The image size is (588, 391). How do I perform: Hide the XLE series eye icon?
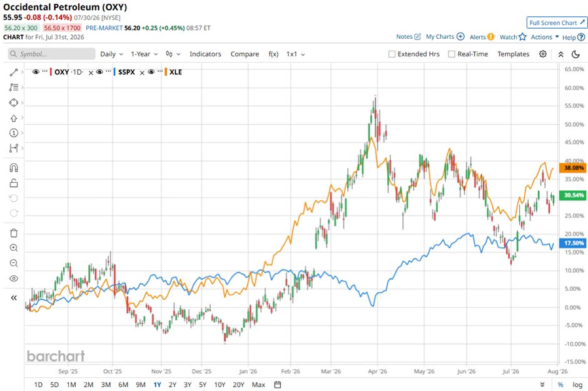pyautogui.click(x=151, y=72)
